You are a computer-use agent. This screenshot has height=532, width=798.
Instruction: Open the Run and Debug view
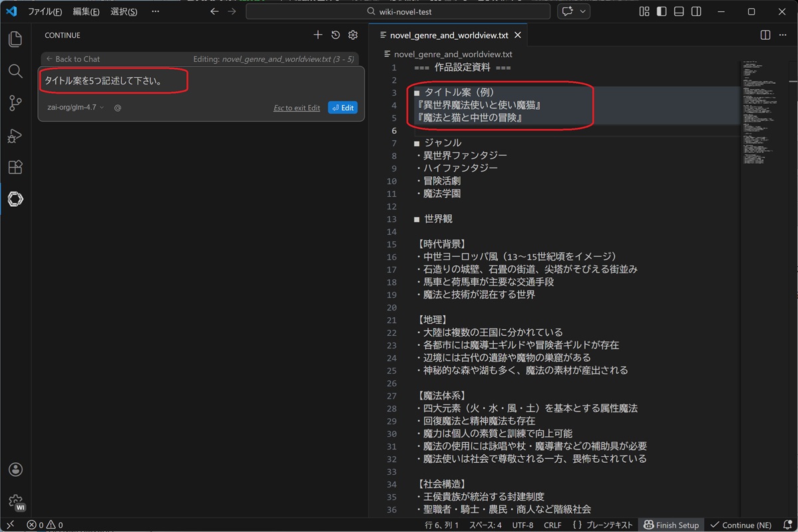pos(15,136)
